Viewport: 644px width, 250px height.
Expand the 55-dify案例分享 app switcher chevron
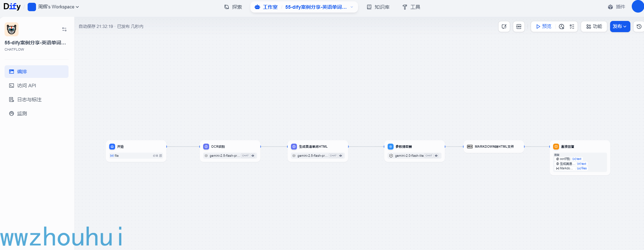tap(352, 7)
